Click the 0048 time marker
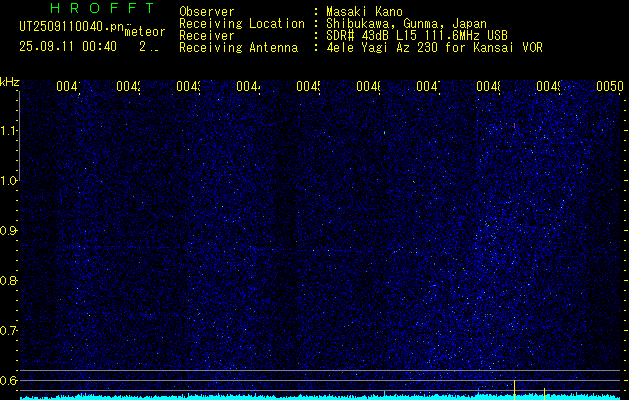The height and width of the screenshot is (400, 629). click(x=488, y=87)
